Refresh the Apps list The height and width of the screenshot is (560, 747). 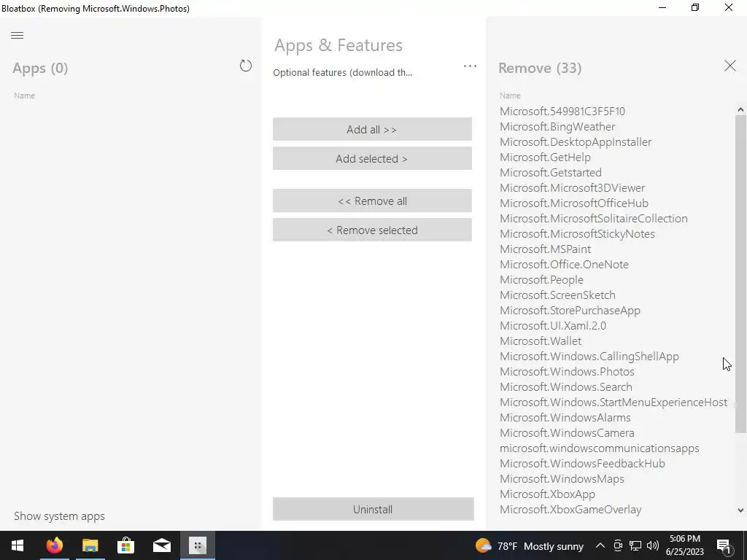[x=246, y=66]
